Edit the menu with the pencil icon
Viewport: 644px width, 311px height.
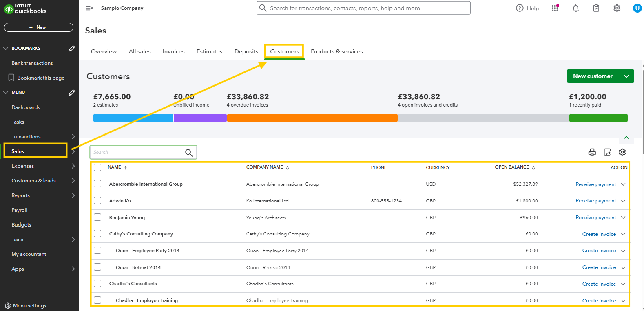[x=72, y=92]
